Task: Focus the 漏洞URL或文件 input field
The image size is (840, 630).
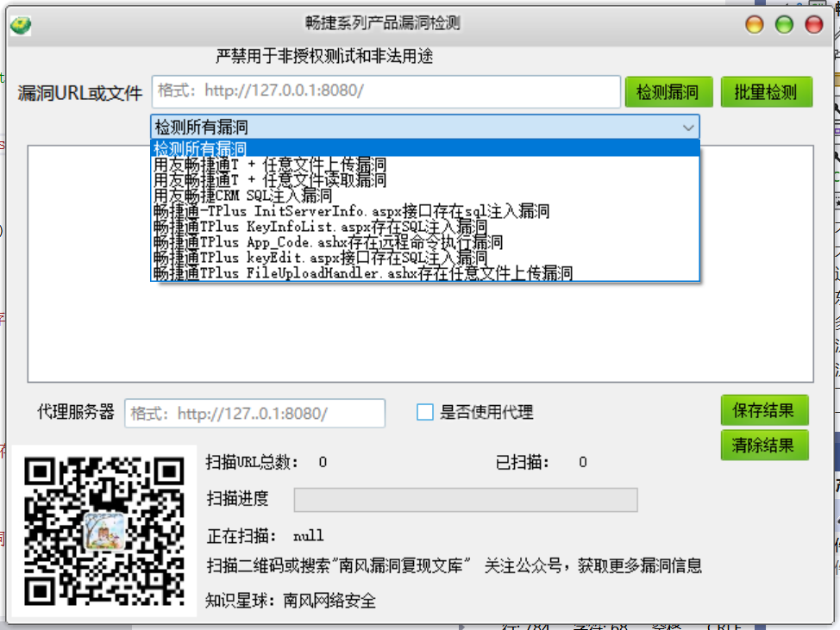Action: (x=386, y=91)
